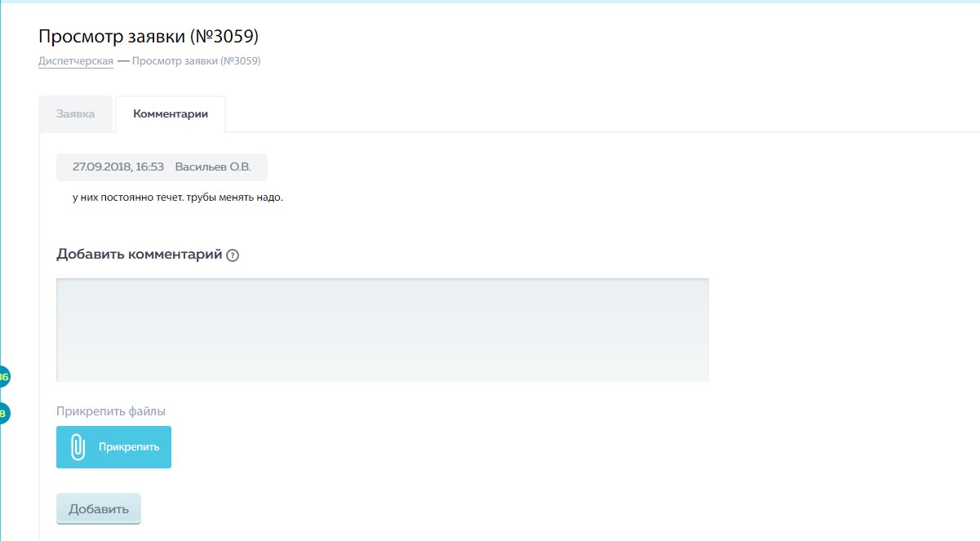980x541 pixels.
Task: Click the bottom edge of the comment textarea
Action: coord(383,380)
